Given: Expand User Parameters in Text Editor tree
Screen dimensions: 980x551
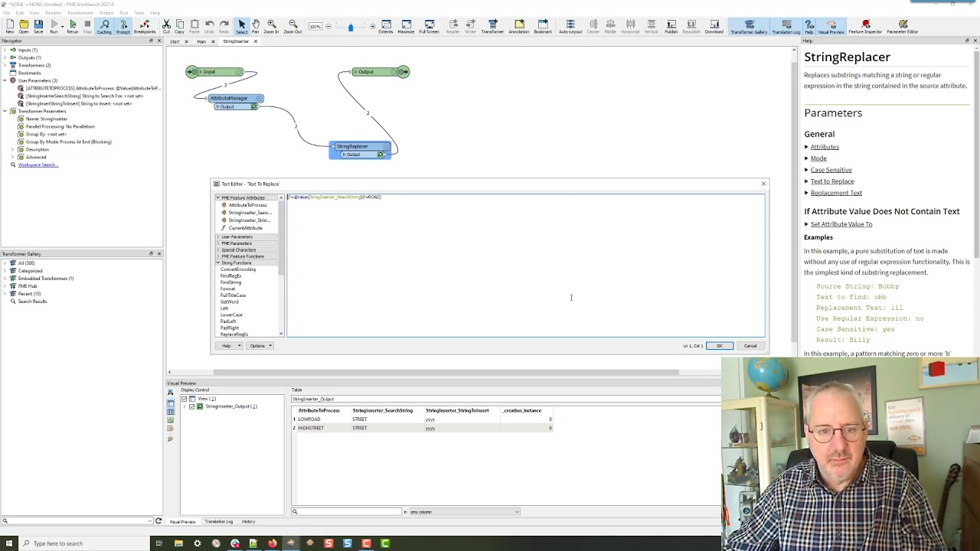Looking at the screenshot, I should 218,236.
